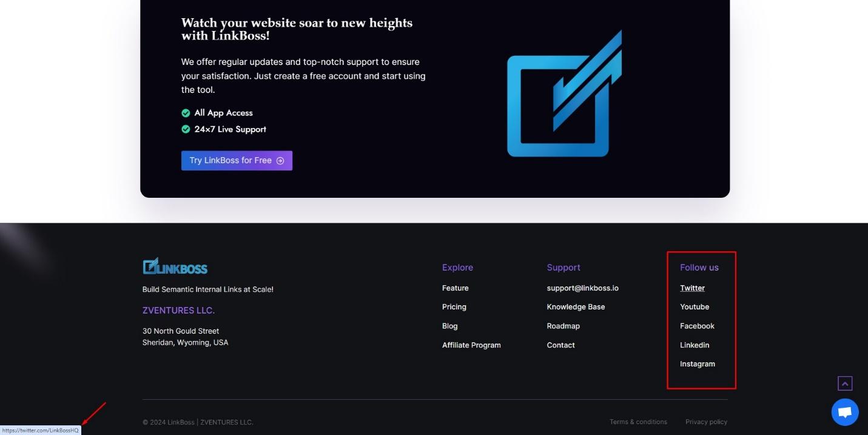Open the Roadmap link
Screen dimensions: 868x435
coord(563,326)
